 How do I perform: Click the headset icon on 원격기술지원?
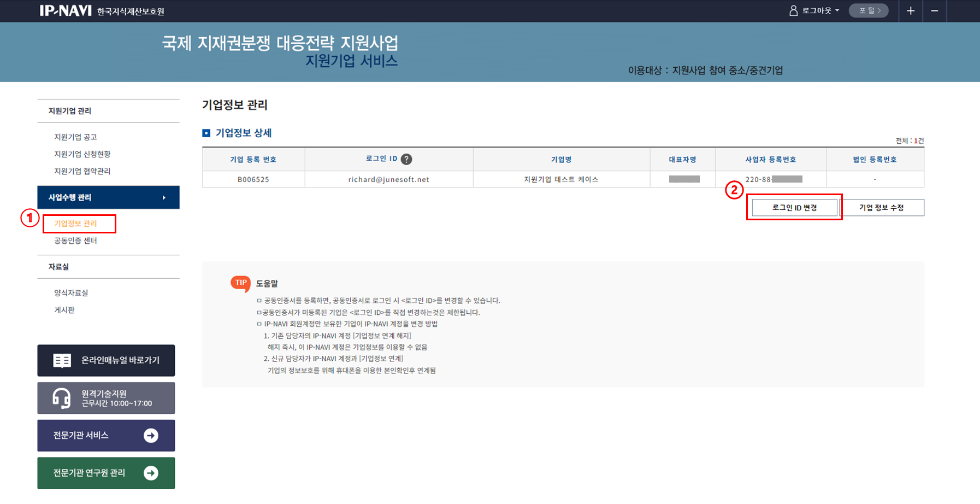(x=61, y=398)
